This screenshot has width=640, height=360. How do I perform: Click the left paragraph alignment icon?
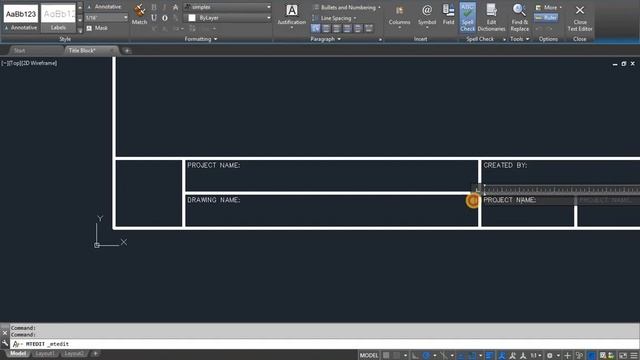click(x=326, y=28)
